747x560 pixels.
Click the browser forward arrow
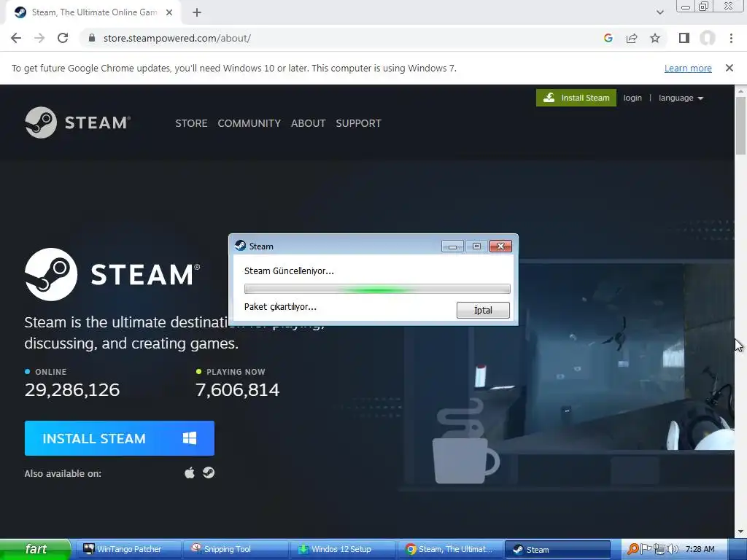(39, 38)
